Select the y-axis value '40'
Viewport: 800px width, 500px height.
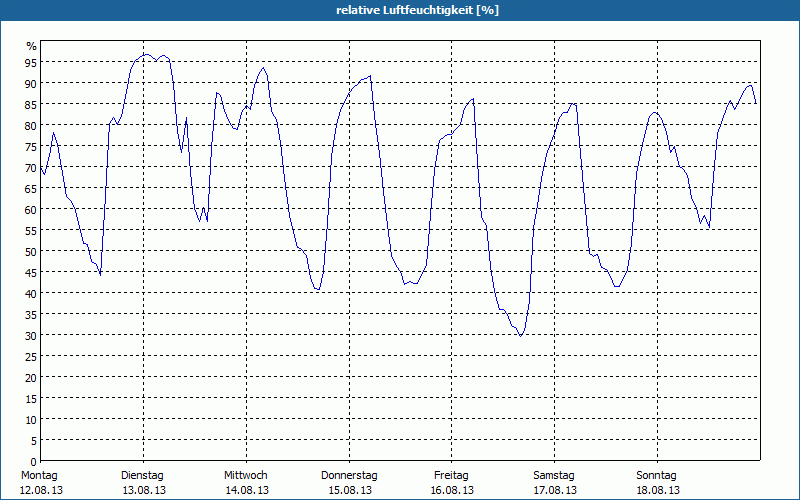(x=31, y=294)
